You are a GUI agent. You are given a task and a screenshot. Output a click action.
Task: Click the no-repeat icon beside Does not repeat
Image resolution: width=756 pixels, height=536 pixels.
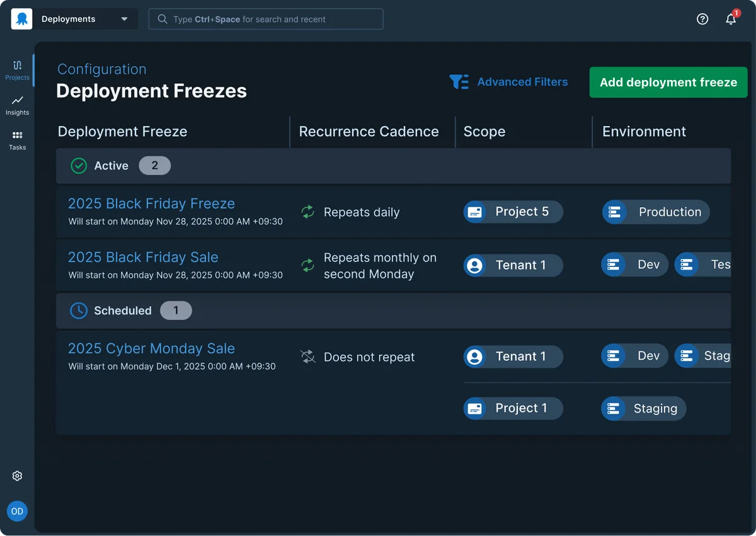(x=307, y=356)
